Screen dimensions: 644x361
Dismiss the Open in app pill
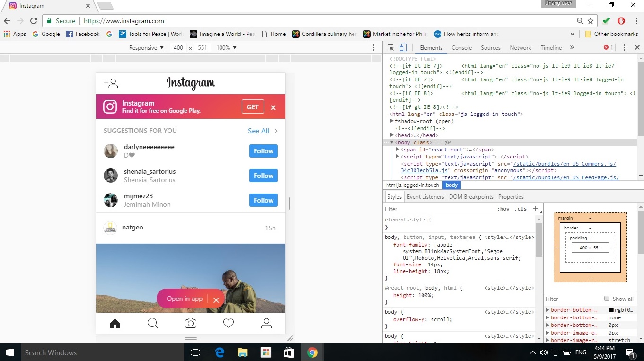coord(216,299)
